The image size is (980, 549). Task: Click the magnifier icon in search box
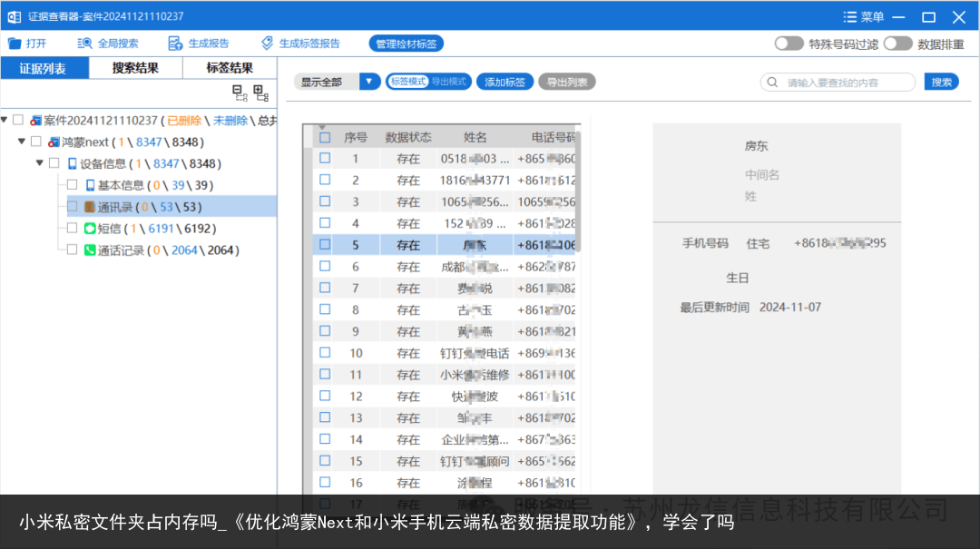coord(772,83)
